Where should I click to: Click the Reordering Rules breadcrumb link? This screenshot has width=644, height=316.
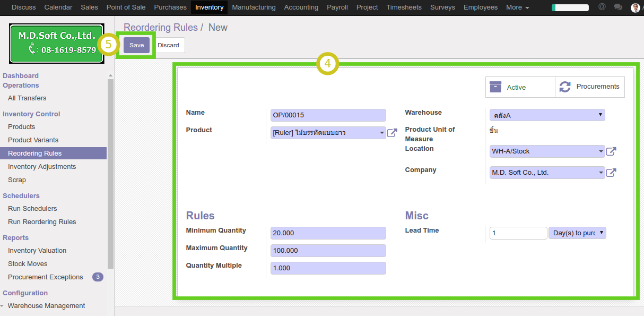point(160,28)
